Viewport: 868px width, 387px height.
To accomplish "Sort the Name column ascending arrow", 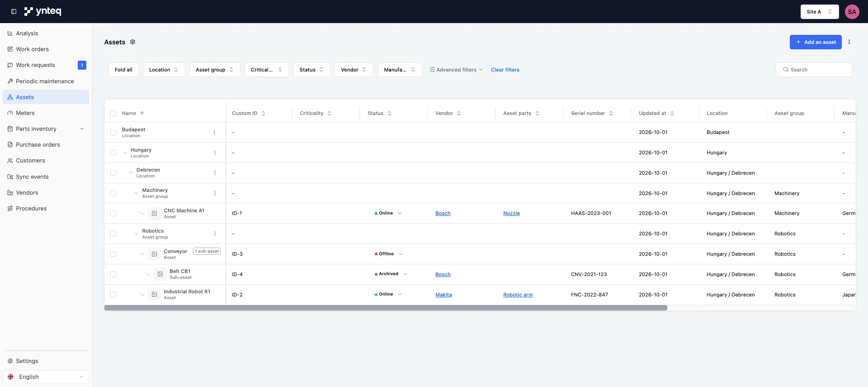I will (x=142, y=114).
